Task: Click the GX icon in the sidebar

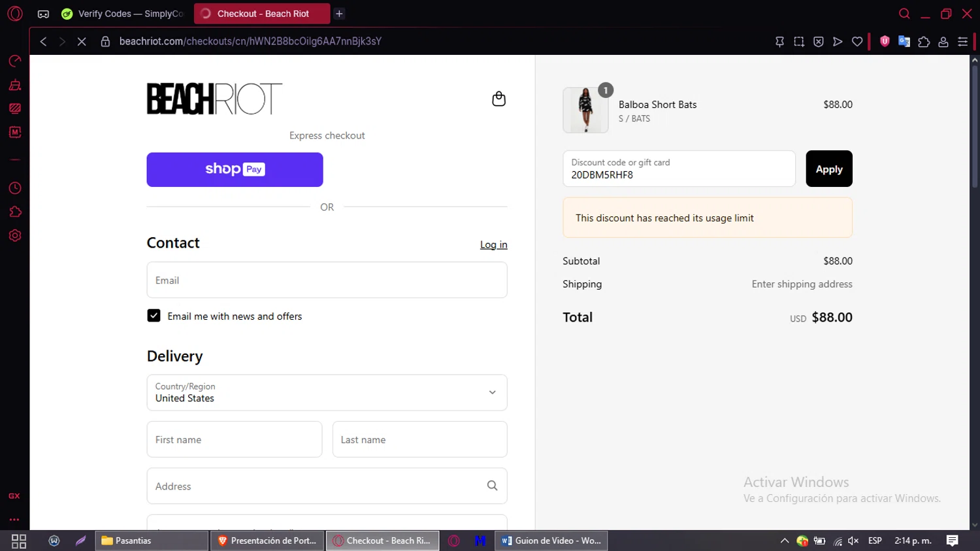Action: point(14,496)
